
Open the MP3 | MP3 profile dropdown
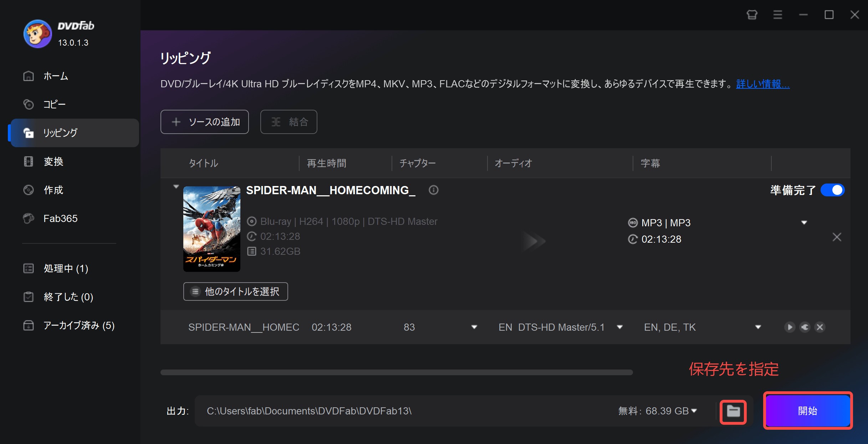tap(804, 223)
